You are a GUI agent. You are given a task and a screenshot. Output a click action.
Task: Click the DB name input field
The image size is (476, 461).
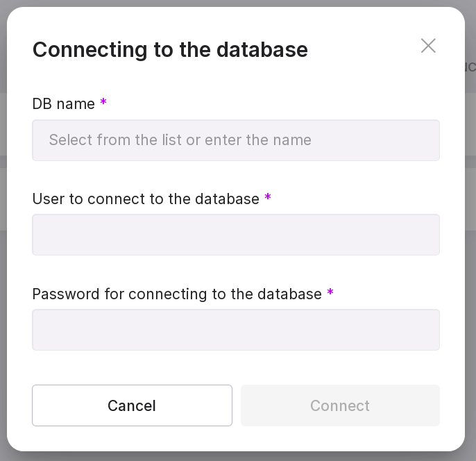click(x=236, y=140)
